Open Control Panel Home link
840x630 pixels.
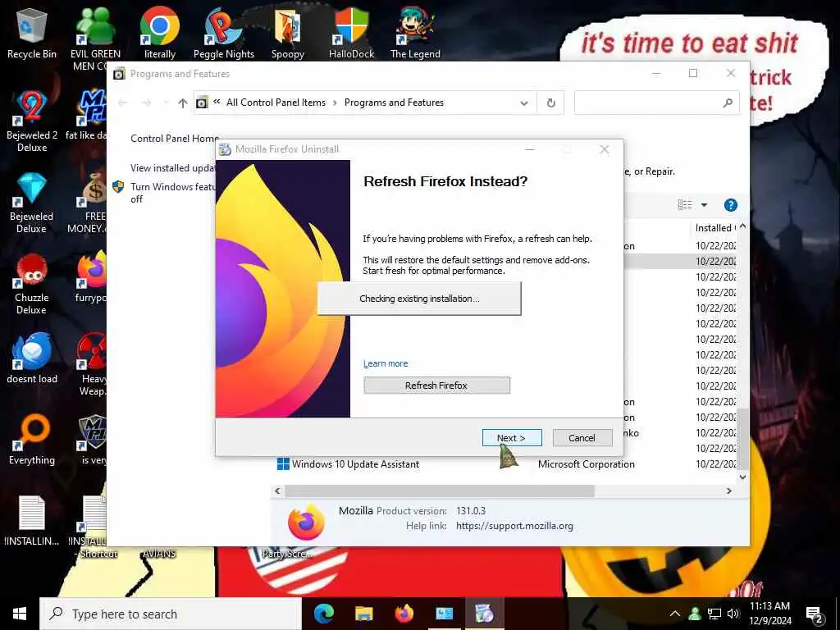[175, 138]
